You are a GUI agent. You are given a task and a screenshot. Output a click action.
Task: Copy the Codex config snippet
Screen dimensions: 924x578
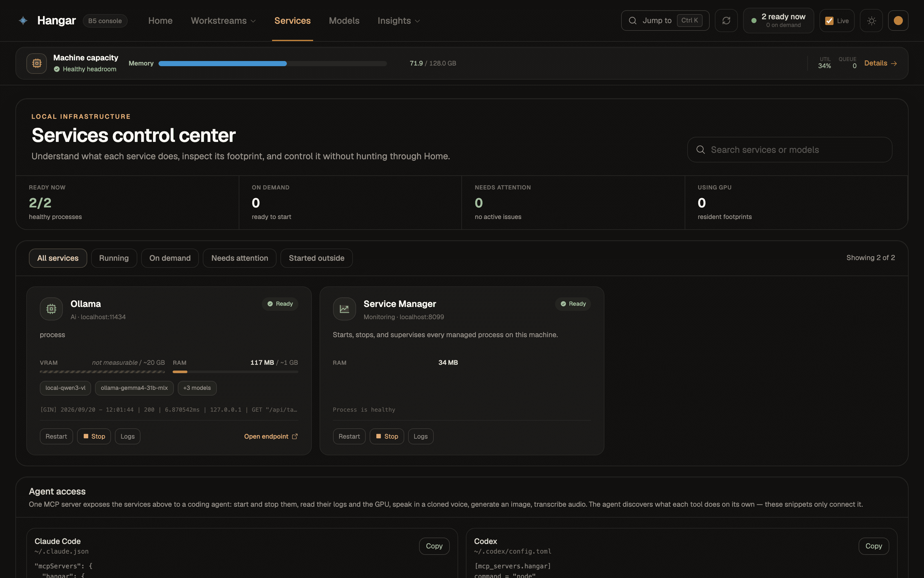(874, 546)
